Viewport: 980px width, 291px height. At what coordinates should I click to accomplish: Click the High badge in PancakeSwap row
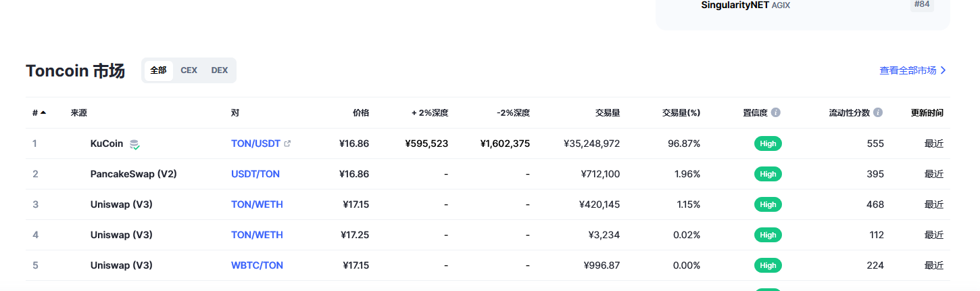768,174
